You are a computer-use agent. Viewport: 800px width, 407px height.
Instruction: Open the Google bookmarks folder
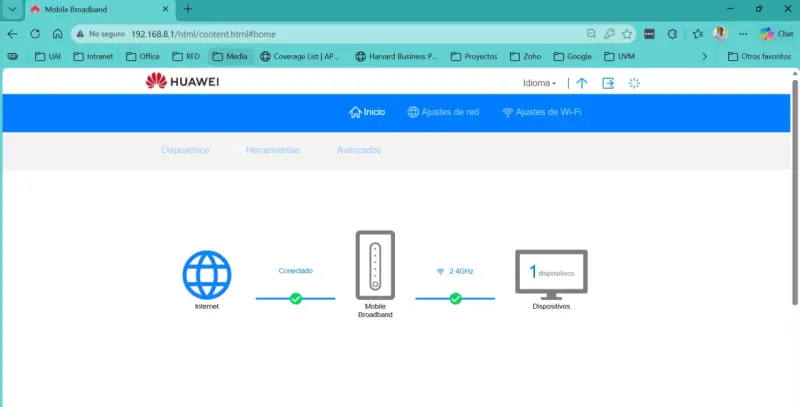coord(573,56)
